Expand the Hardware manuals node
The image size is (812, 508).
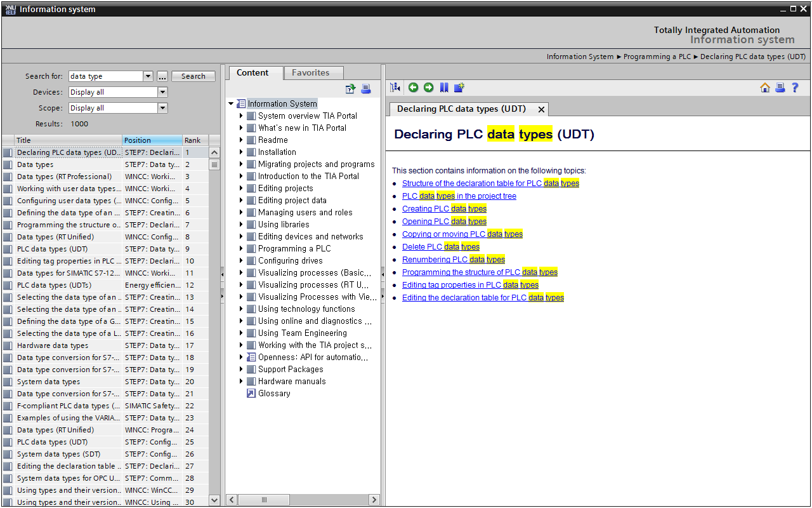coord(241,381)
